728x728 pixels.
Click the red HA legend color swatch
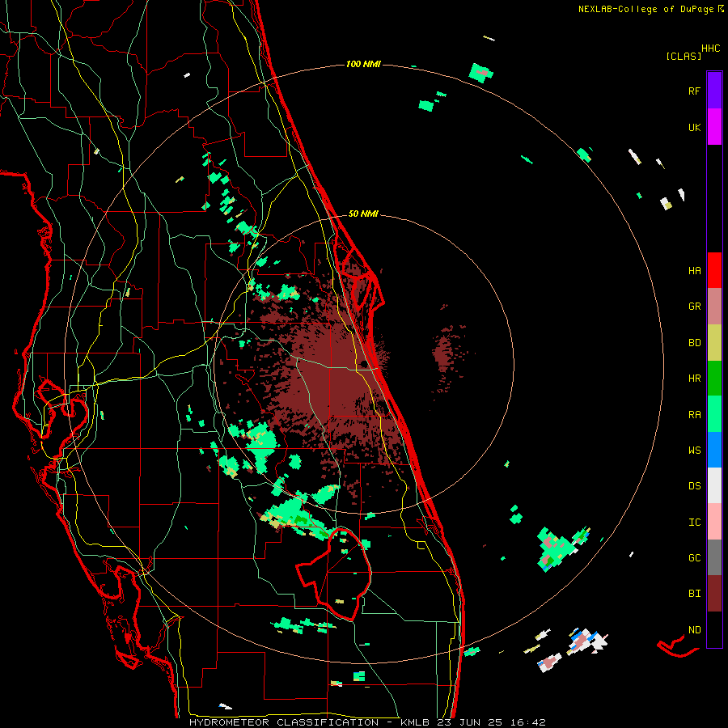(714, 270)
